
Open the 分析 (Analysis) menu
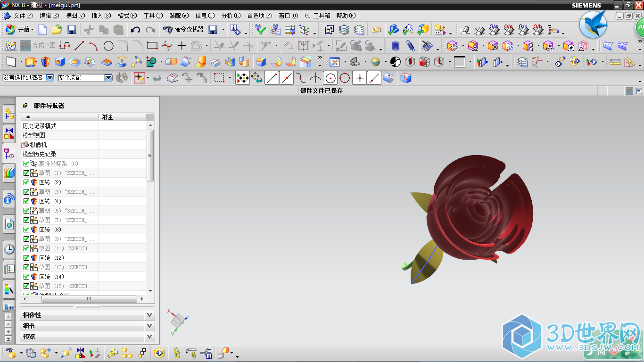point(231,16)
